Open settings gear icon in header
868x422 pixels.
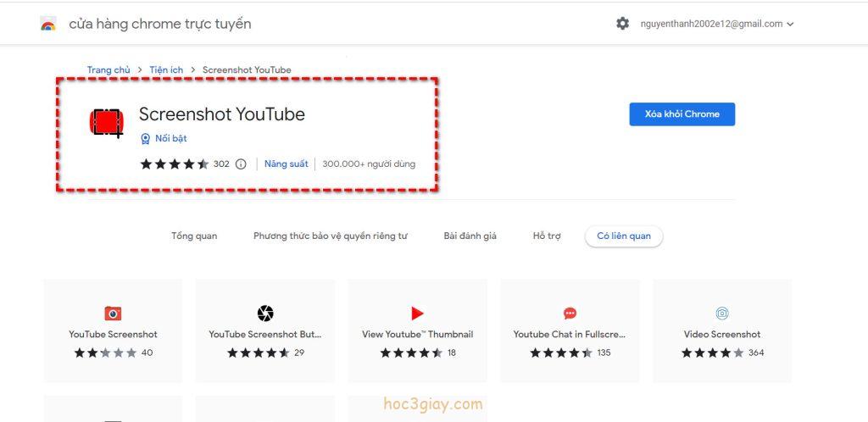pos(622,24)
